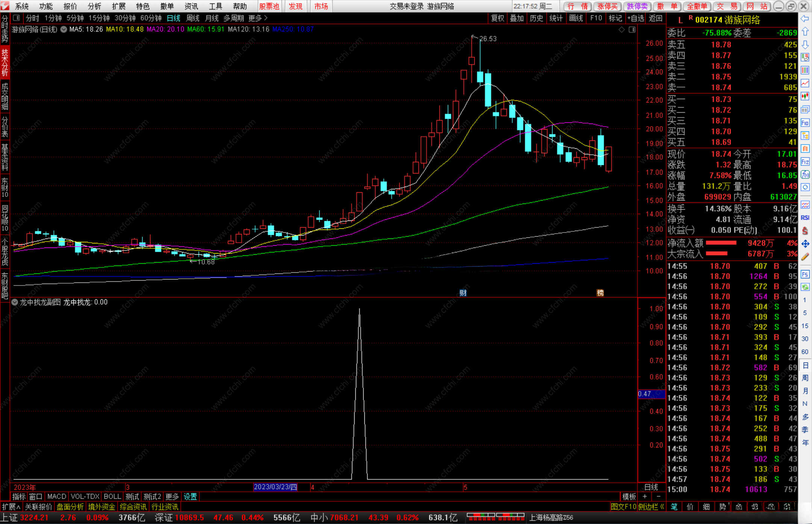The height and width of the screenshot is (524, 812).
Task: Click the f(x) formula icon
Action: 805,175
